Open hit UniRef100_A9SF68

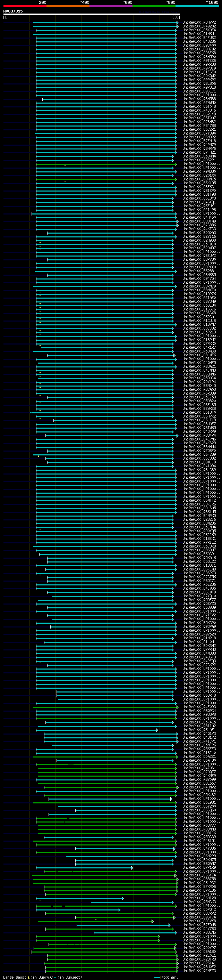click(199, 53)
